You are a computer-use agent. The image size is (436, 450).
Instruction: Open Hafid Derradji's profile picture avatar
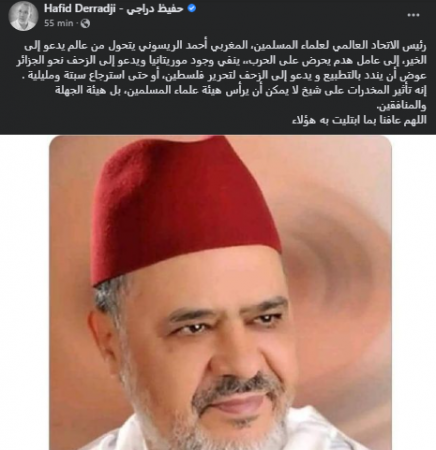pos(23,15)
